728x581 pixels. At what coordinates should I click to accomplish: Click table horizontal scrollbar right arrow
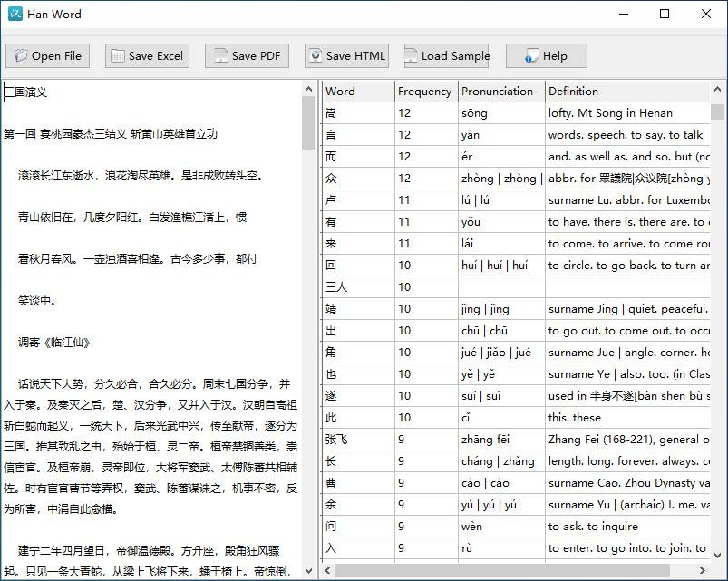(703, 570)
